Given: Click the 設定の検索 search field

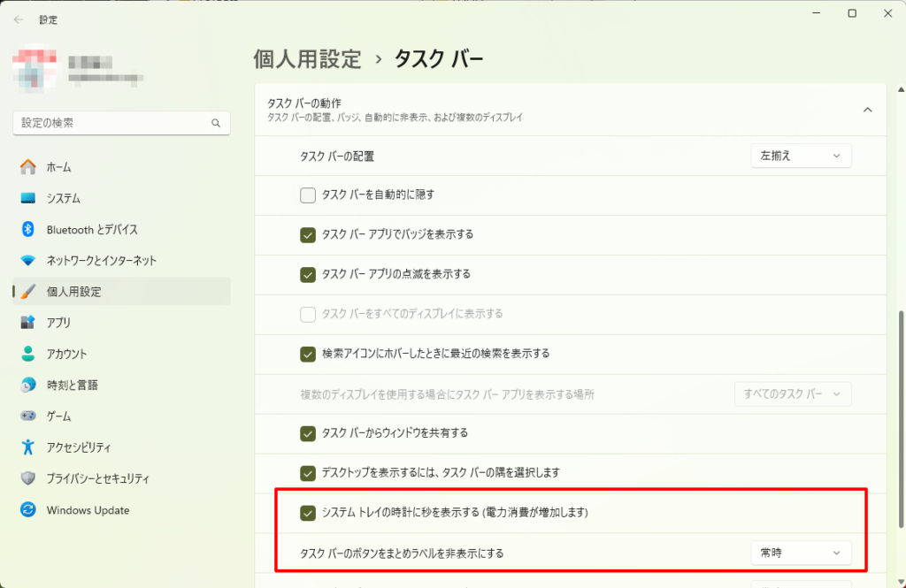Looking at the screenshot, I should (111, 123).
